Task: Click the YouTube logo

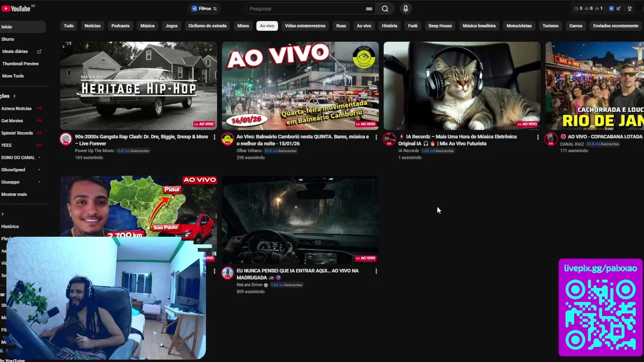Action: 17,8
